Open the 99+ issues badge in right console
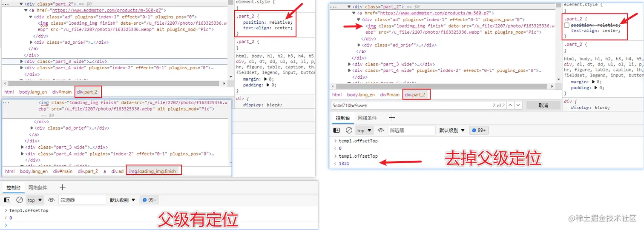 point(479,131)
